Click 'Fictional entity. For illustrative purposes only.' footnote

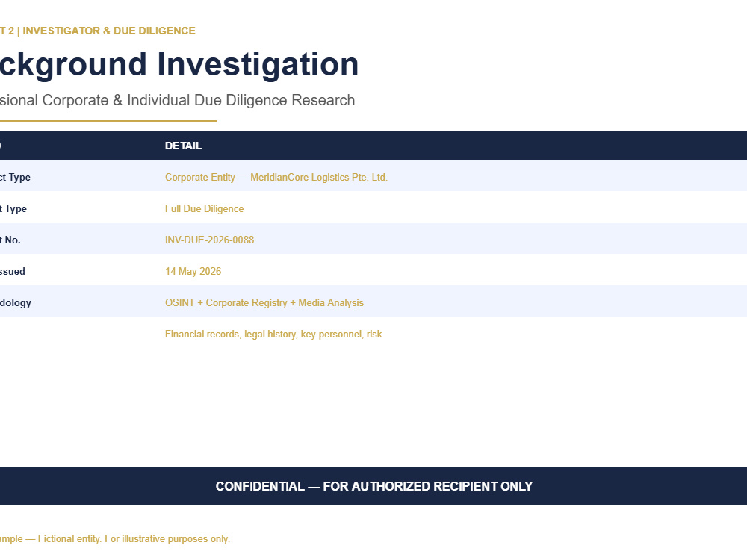pos(134,538)
